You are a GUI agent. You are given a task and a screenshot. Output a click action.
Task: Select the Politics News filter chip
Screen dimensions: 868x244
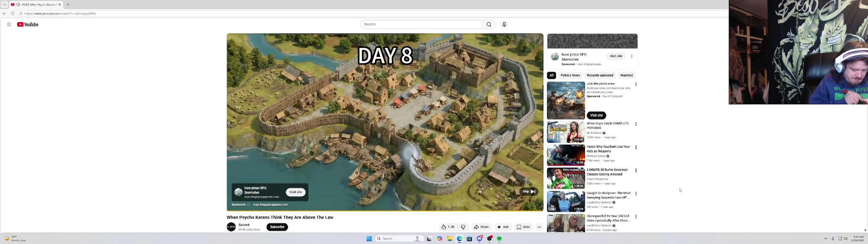pyautogui.click(x=570, y=75)
